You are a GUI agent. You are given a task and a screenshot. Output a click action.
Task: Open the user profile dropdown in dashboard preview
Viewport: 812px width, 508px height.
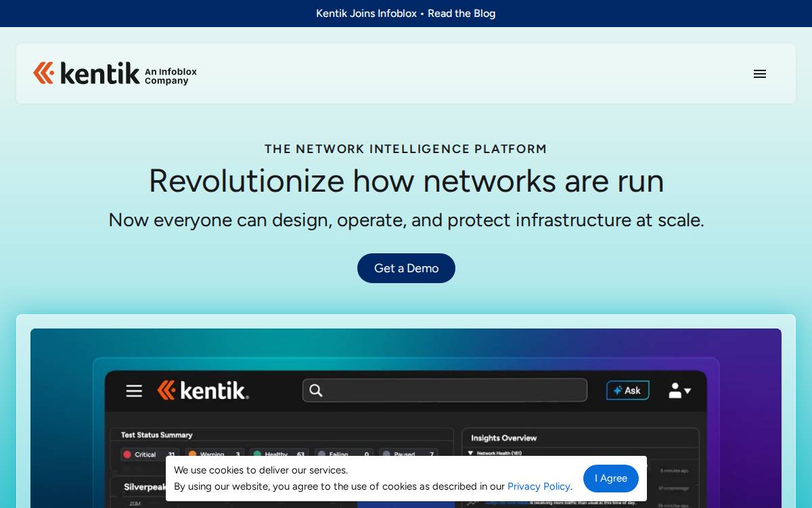[x=679, y=390]
